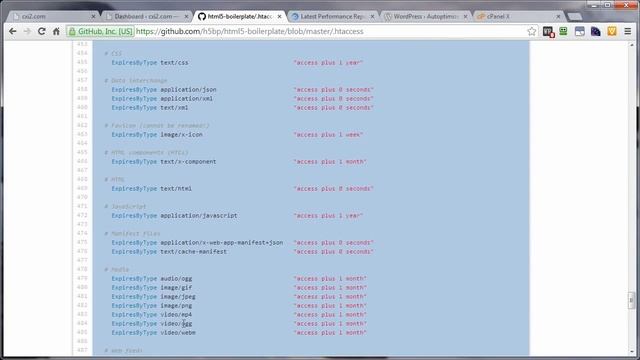Reload the page with the refresh icon
Image resolution: width=640 pixels, height=360 pixels.
click(42, 31)
